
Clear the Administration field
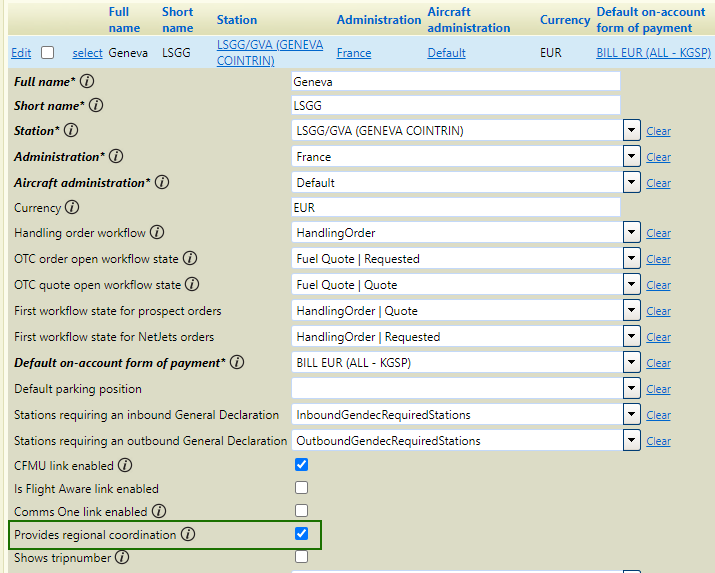(658, 157)
